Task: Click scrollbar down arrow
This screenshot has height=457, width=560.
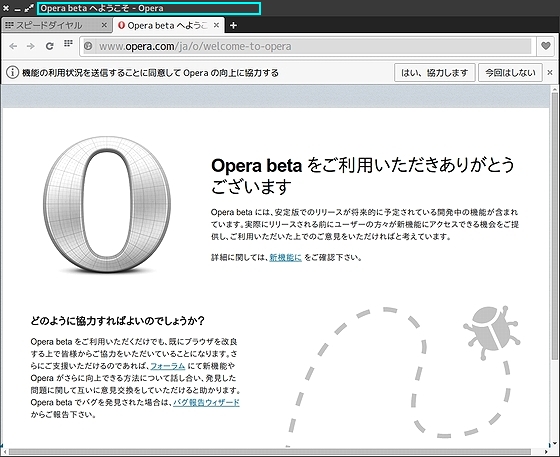Action: click(x=555, y=444)
